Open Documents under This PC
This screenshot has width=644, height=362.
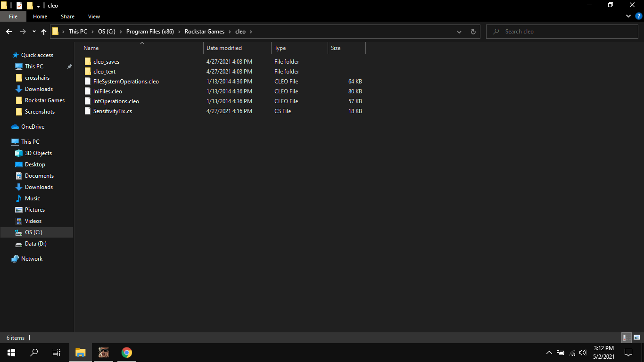[x=39, y=176]
